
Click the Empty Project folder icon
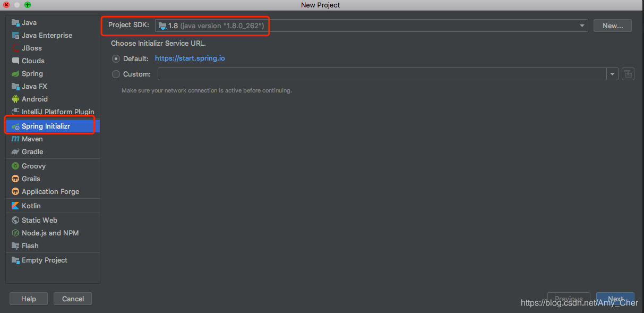point(15,260)
